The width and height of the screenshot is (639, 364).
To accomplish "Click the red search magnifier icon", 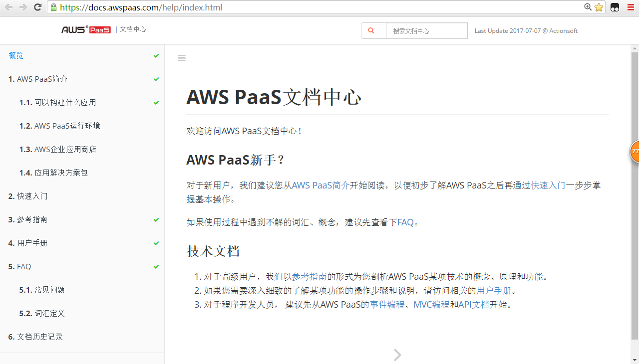I will [x=371, y=30].
